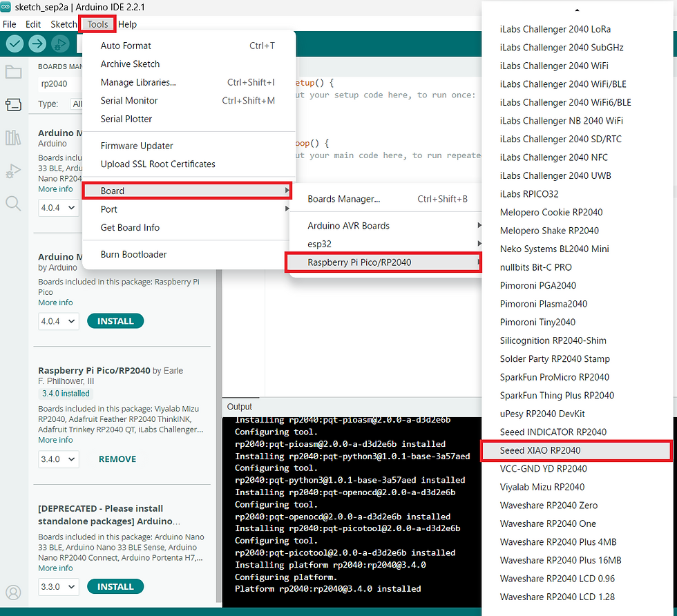Install the deprecated Arduino package 3.3.0

[x=115, y=586]
